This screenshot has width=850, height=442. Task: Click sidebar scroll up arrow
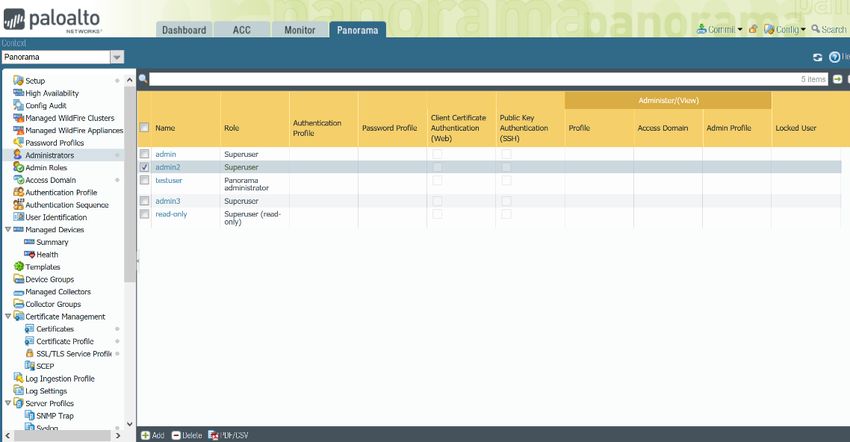coord(130,80)
